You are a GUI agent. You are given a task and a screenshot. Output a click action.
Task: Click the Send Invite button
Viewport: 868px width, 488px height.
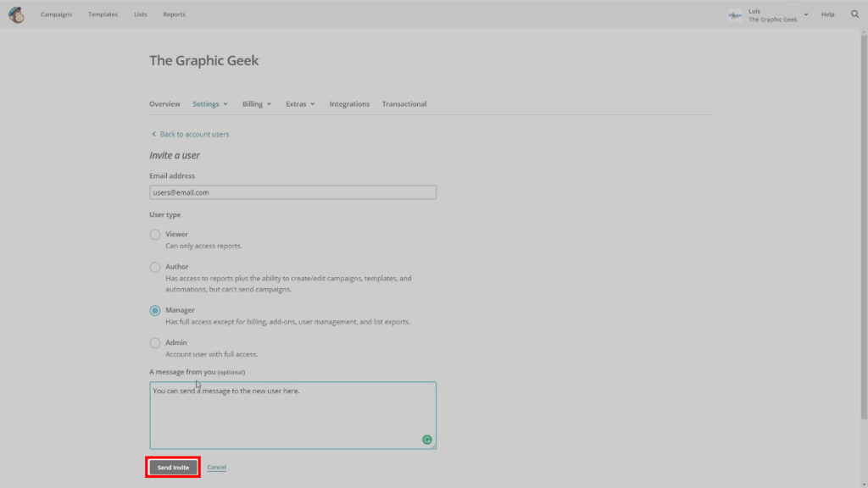(x=173, y=468)
